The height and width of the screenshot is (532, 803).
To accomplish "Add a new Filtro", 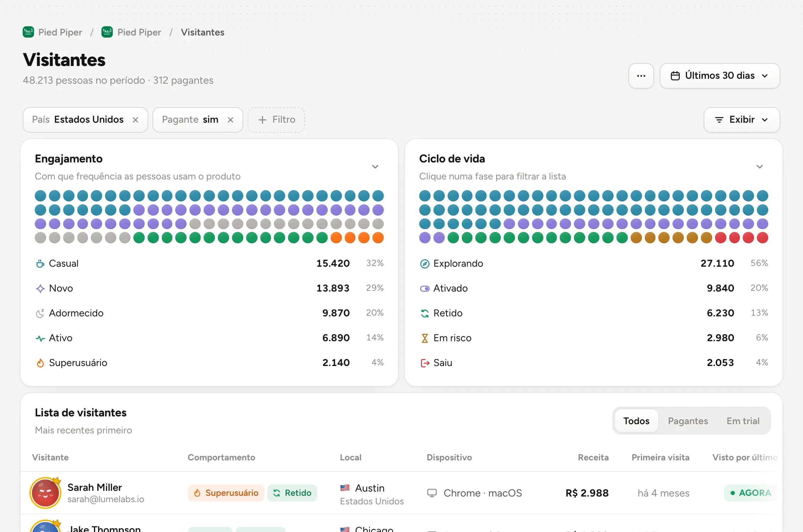I will click(276, 120).
